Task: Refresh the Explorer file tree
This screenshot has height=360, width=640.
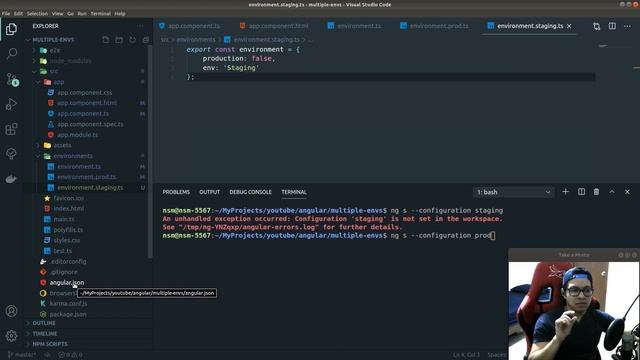Action: click(132, 40)
